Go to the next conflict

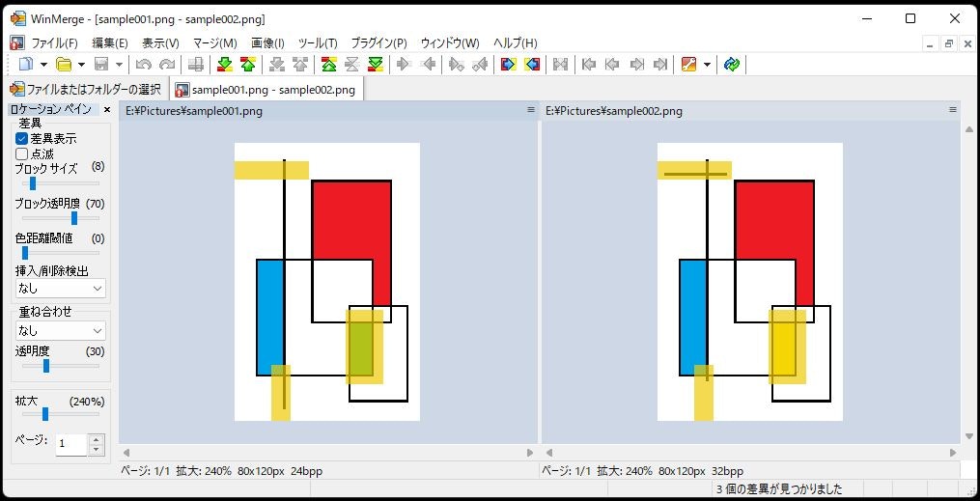point(277,64)
